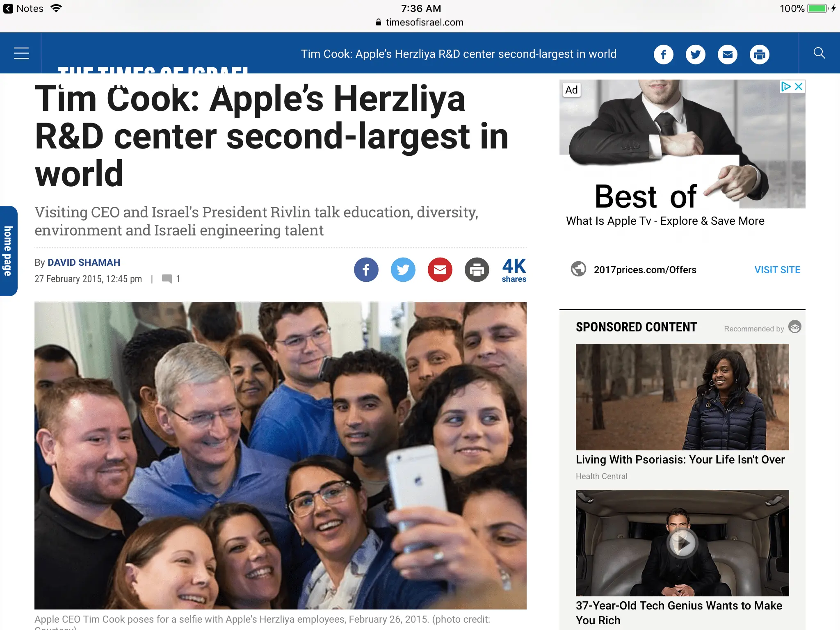
Task: Share article on Facebook below byline
Action: [x=366, y=269]
